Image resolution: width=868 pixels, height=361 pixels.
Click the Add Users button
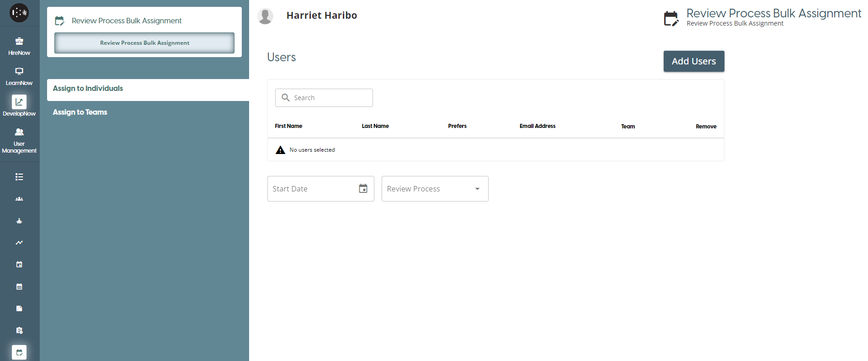693,61
